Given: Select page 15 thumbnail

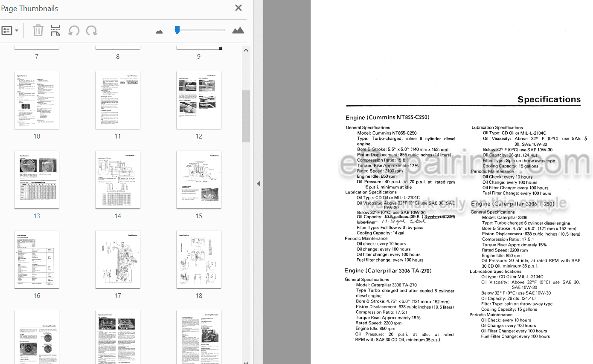Looking at the screenshot, I should point(199,179).
